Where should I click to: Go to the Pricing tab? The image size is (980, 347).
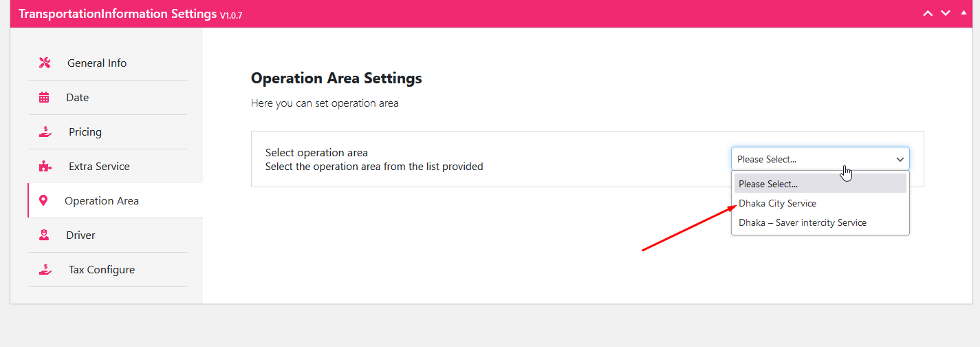coord(85,132)
